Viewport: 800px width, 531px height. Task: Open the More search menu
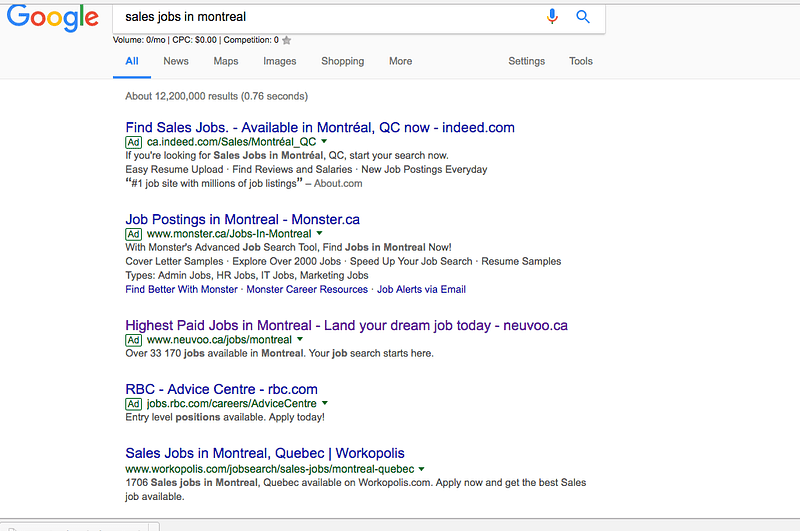tap(401, 61)
